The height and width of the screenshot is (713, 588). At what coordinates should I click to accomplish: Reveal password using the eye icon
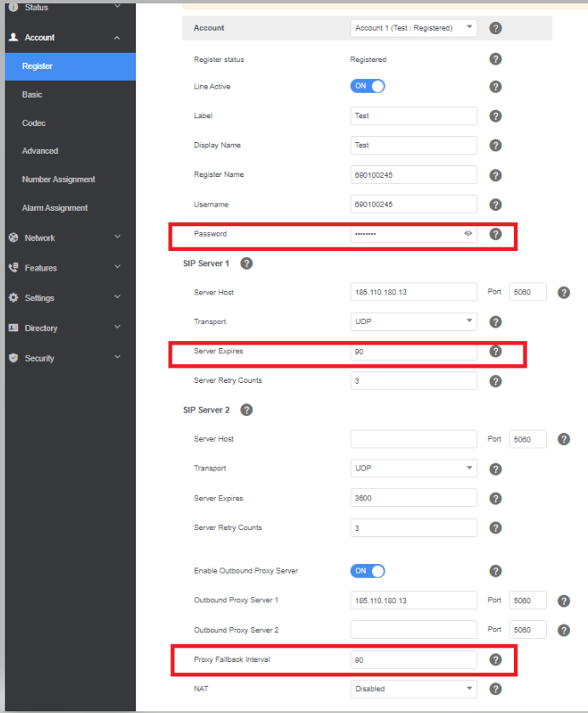coord(468,233)
